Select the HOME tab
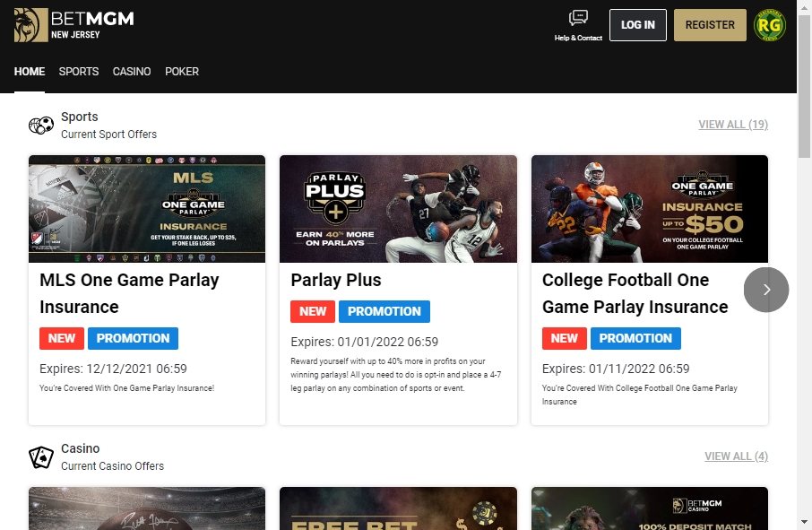The height and width of the screenshot is (530, 812). [x=29, y=72]
